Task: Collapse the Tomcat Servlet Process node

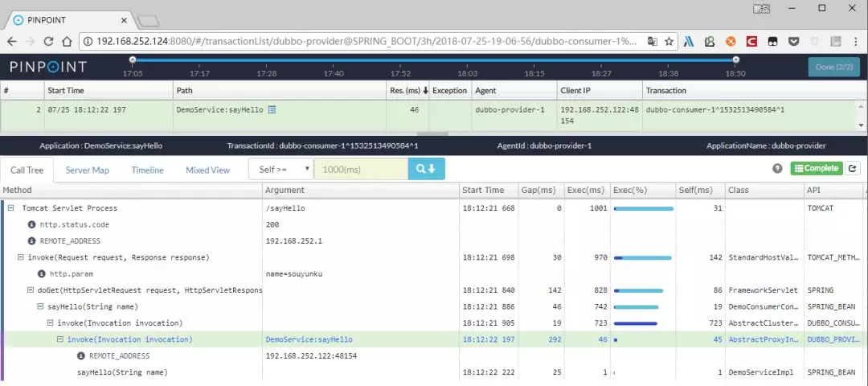Action: pyautogui.click(x=10, y=208)
